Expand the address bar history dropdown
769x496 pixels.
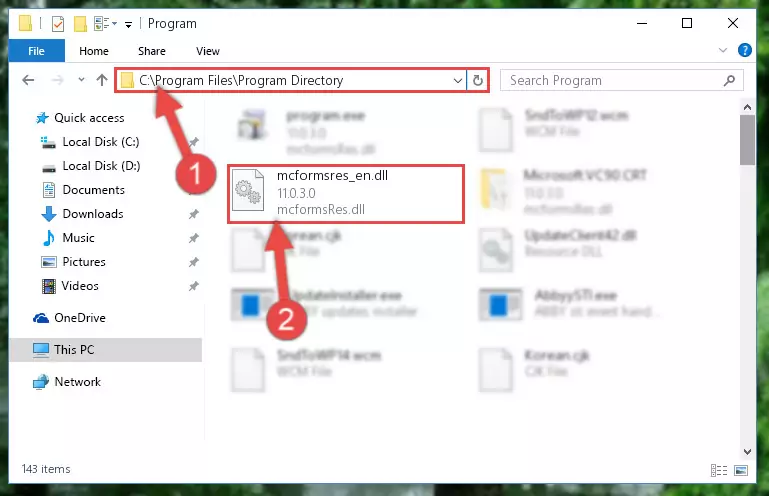458,80
